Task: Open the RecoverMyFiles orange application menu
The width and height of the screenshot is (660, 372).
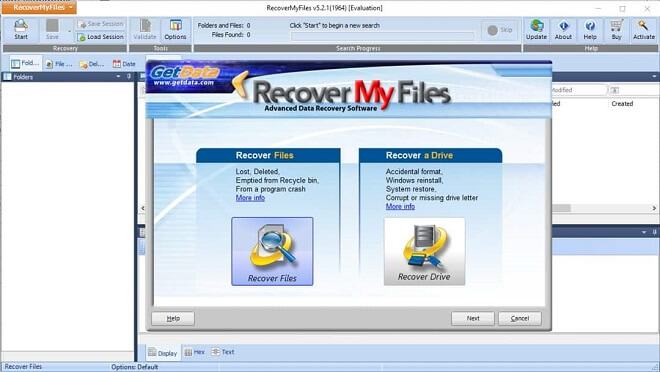Action: point(39,8)
